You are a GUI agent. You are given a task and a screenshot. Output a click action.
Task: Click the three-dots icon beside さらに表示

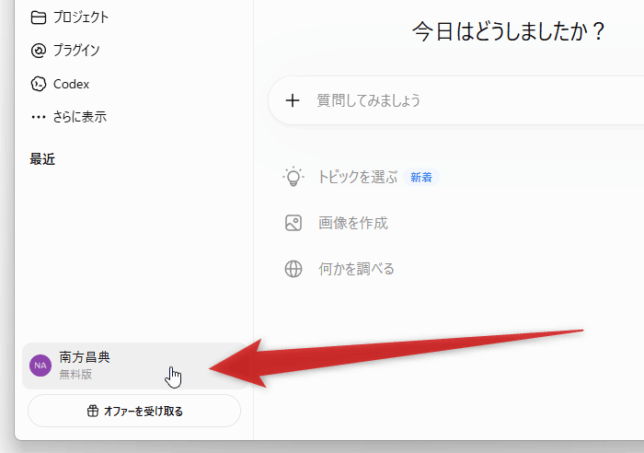point(38,117)
